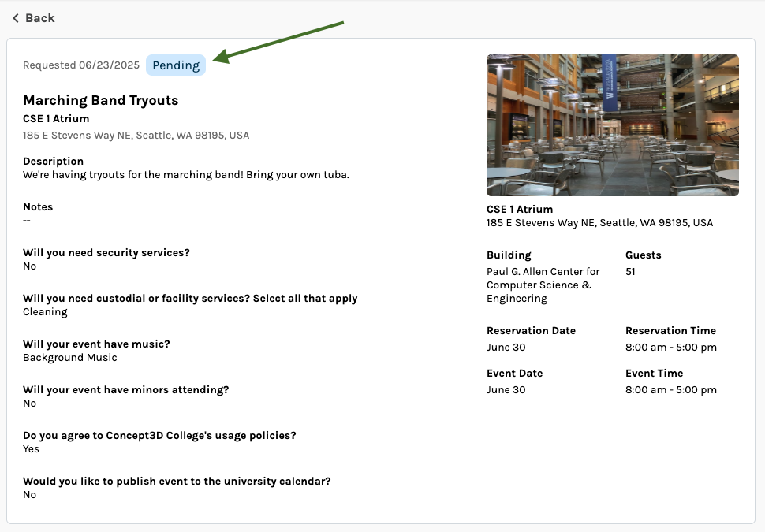765x532 pixels.
Task: Click the Seattle address under the photo
Action: click(600, 222)
